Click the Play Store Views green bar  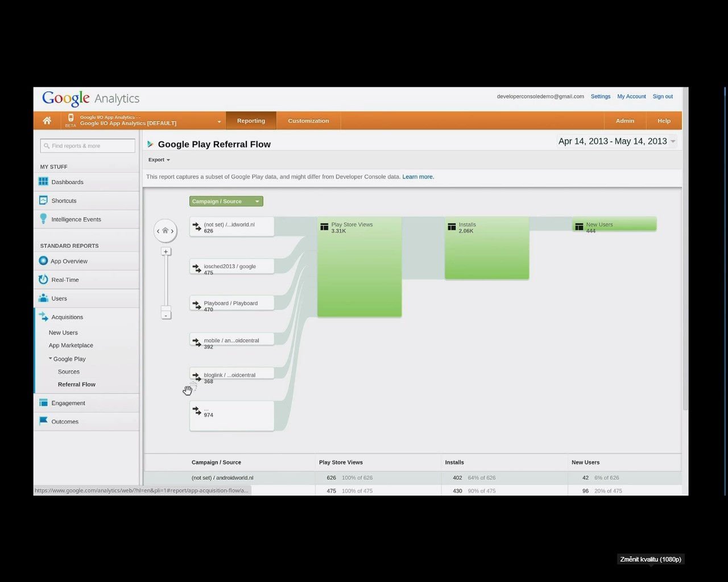[359, 267]
